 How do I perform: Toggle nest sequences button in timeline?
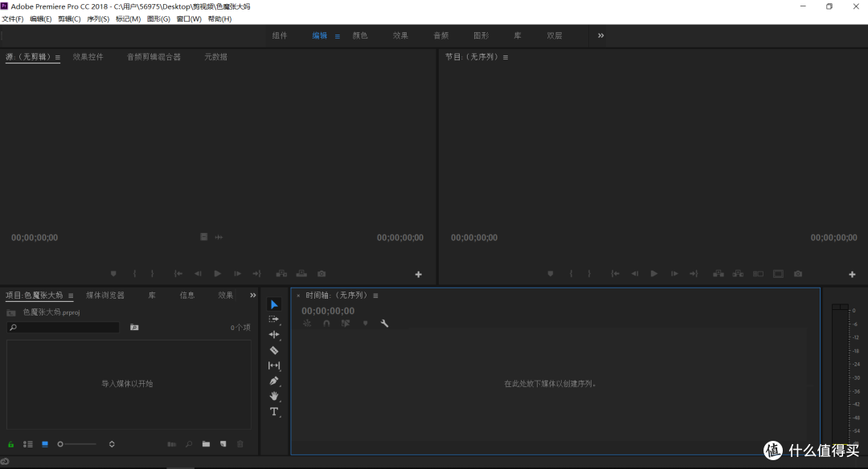[x=307, y=324]
